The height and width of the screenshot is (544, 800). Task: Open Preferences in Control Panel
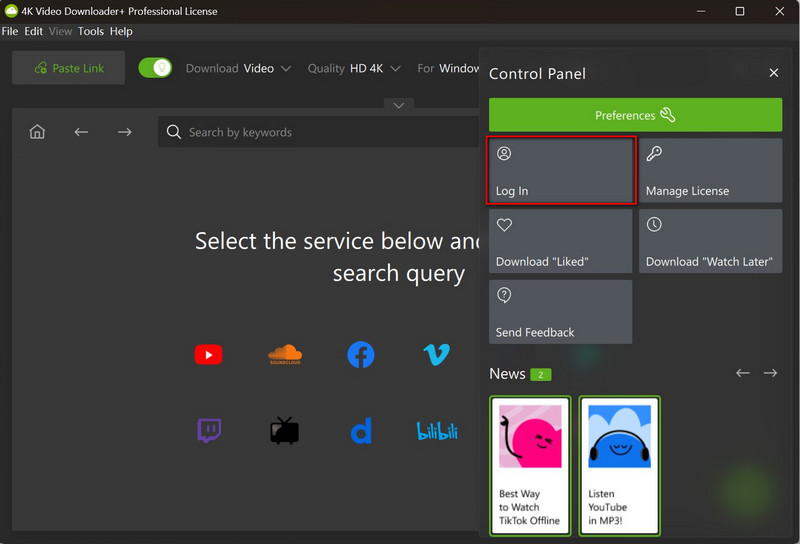[x=635, y=115]
